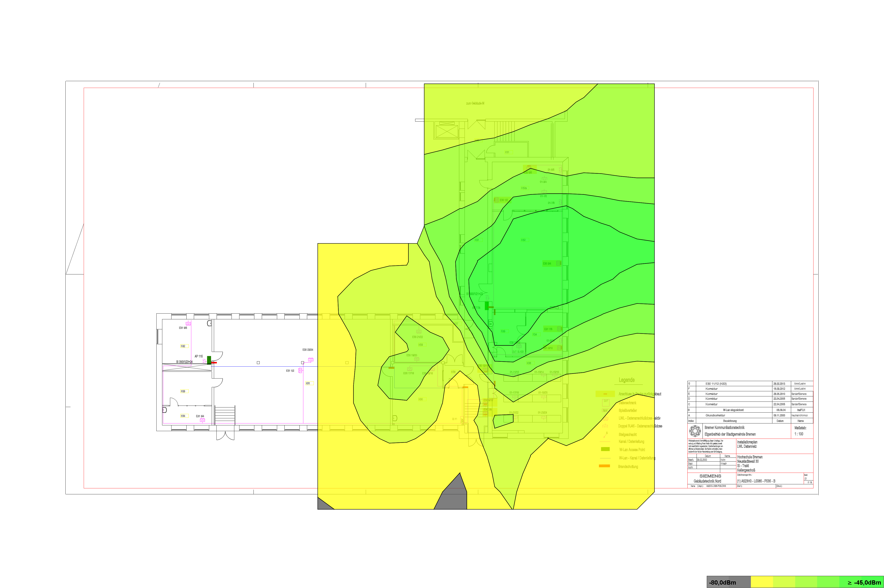
Task: Click the orange Brandschottung legend symbol
Action: (x=605, y=466)
